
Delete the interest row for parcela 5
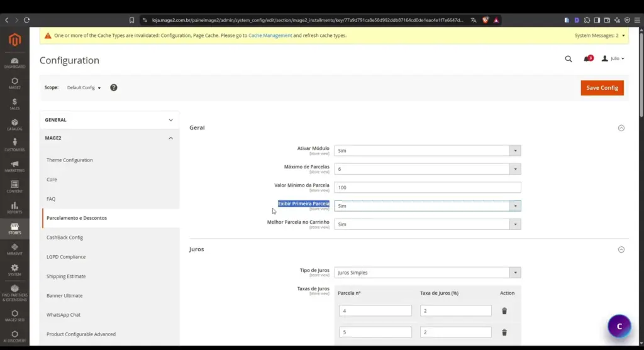[504, 332]
